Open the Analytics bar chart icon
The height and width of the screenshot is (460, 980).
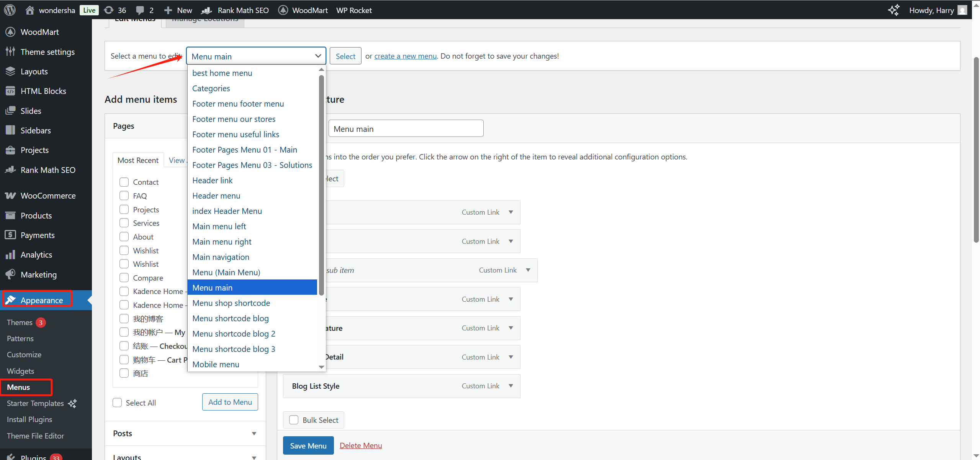10,255
